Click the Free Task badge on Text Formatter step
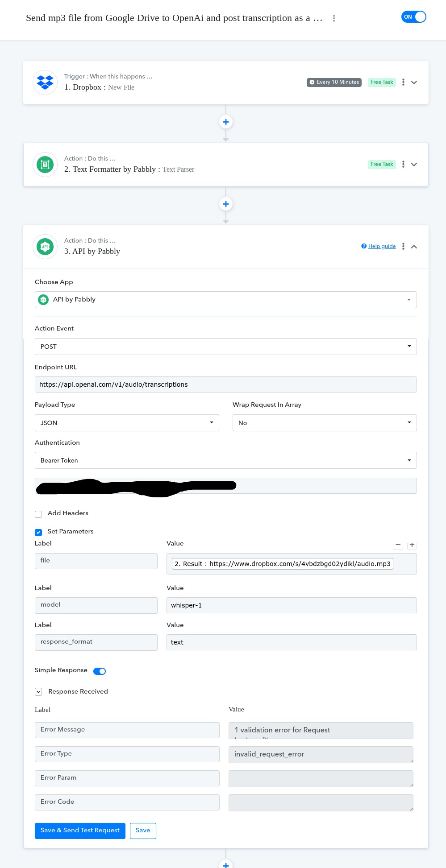The width and height of the screenshot is (446, 868). [x=382, y=164]
